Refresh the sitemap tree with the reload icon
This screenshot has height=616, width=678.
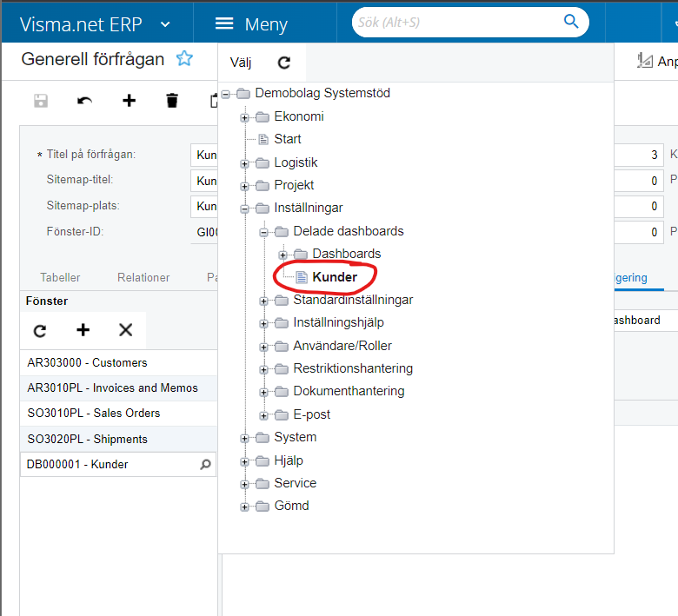click(x=283, y=63)
